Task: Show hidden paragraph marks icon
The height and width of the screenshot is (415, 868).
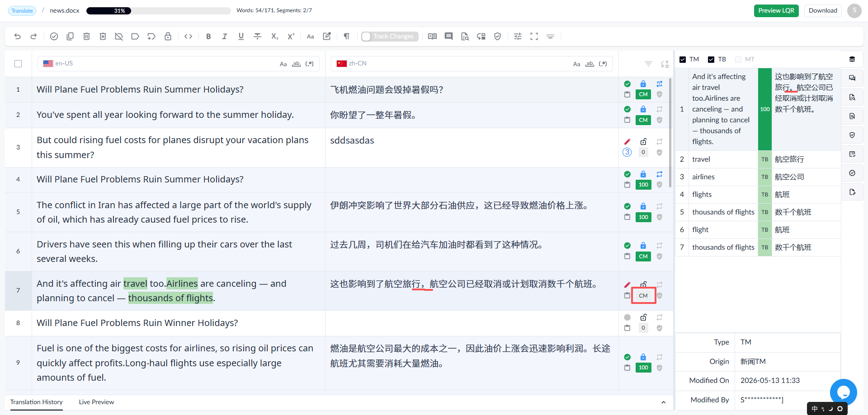Action: pos(346,37)
